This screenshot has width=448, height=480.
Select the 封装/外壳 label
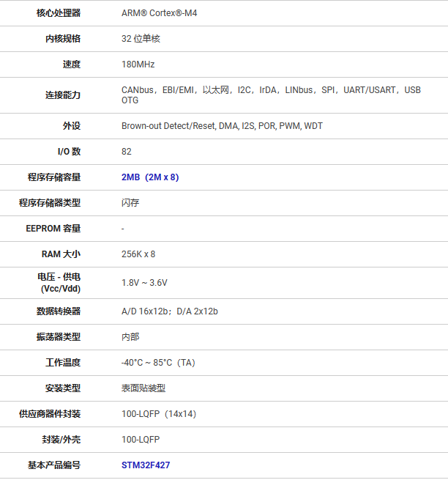click(61, 440)
